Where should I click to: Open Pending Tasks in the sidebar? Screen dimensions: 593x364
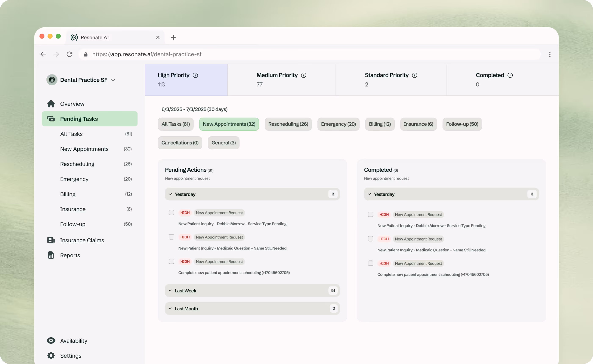[x=90, y=119]
